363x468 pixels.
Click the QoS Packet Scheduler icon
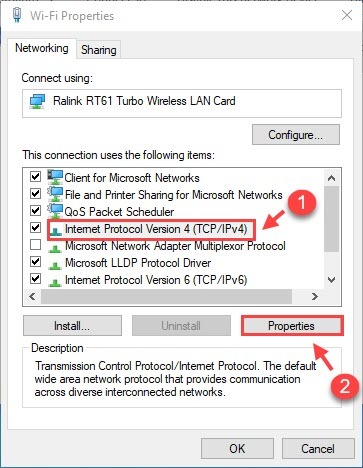55,211
